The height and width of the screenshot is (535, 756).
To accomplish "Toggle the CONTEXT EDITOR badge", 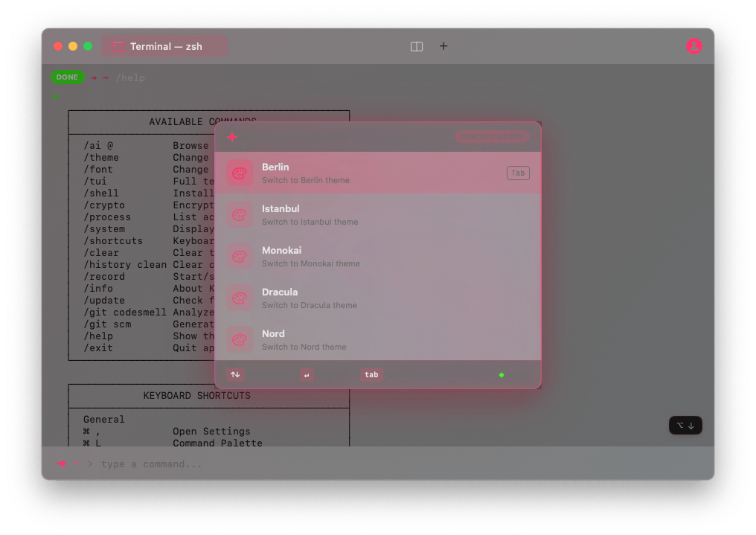I will click(x=493, y=137).
